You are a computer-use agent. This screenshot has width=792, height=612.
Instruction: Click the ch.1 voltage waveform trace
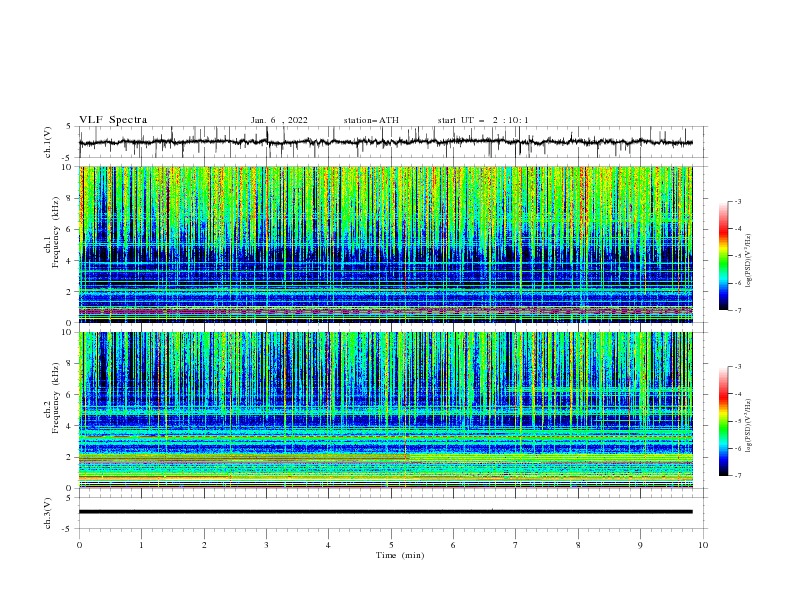tap(385, 142)
